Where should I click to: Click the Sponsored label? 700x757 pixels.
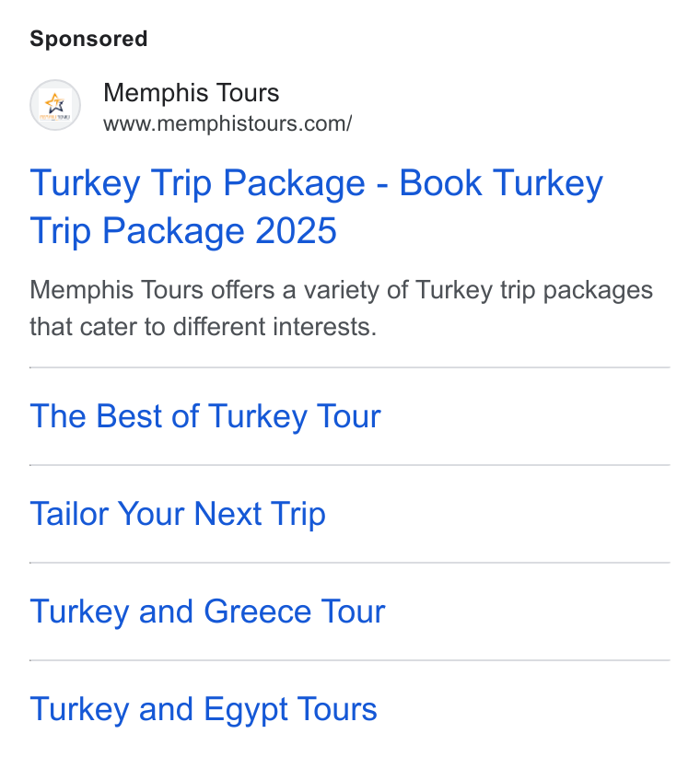[88, 39]
